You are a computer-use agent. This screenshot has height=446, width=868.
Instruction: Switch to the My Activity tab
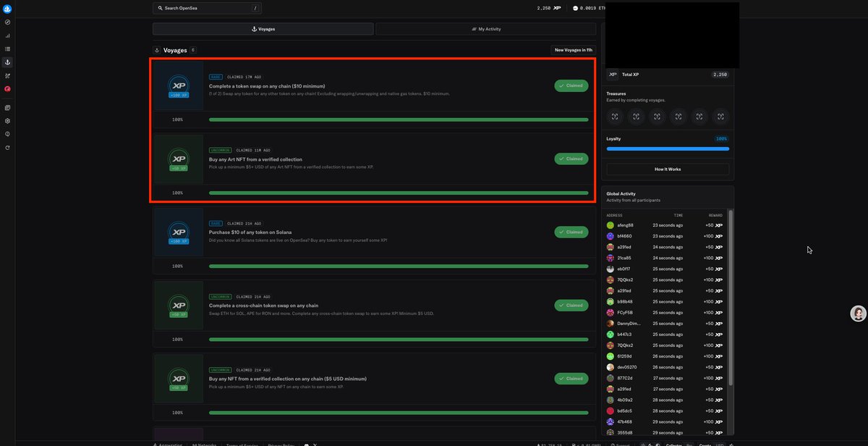coord(486,29)
